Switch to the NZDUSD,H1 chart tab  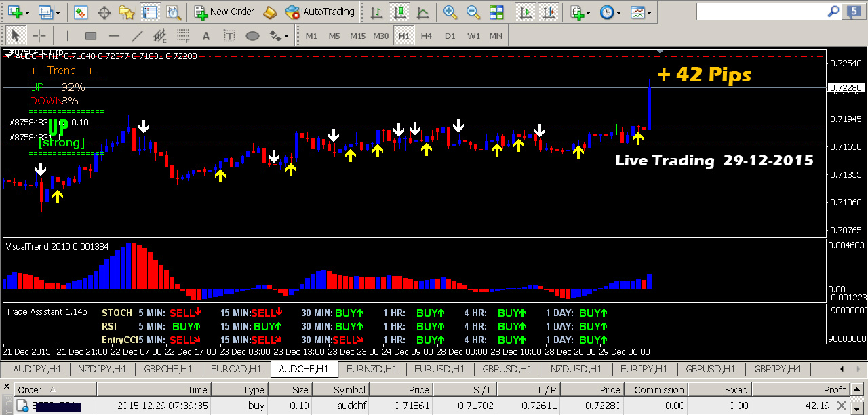coord(576,370)
